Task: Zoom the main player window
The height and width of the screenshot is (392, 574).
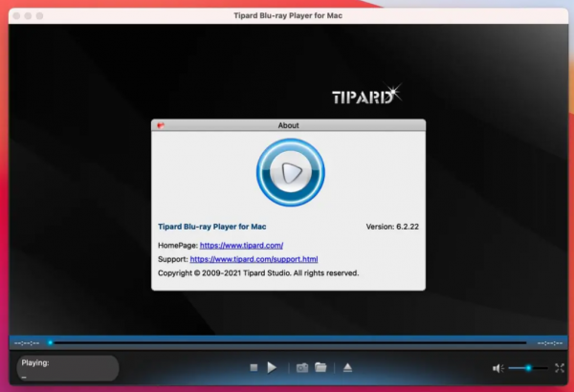Action: 39,15
